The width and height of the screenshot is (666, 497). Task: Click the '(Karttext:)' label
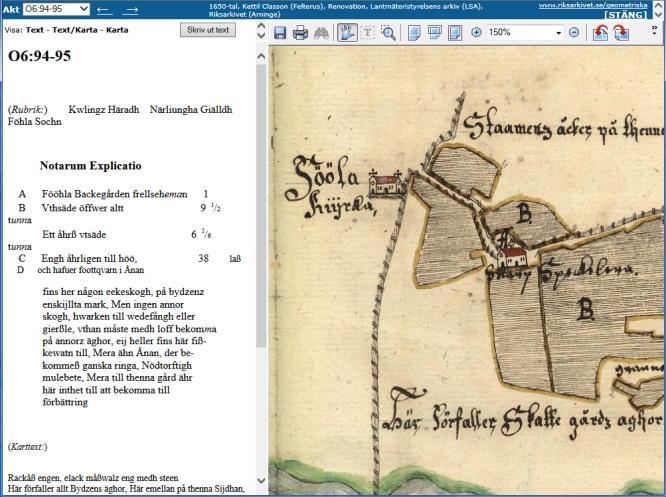click(28, 447)
